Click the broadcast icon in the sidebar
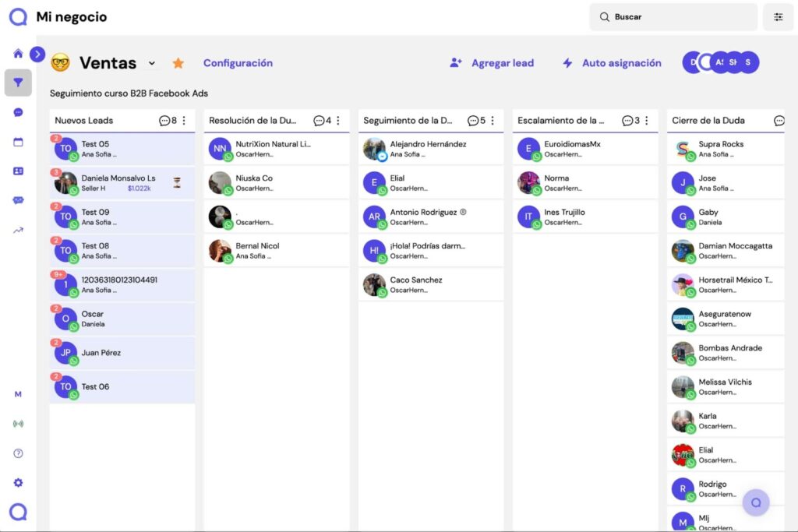This screenshot has height=532, width=798. pyautogui.click(x=18, y=423)
